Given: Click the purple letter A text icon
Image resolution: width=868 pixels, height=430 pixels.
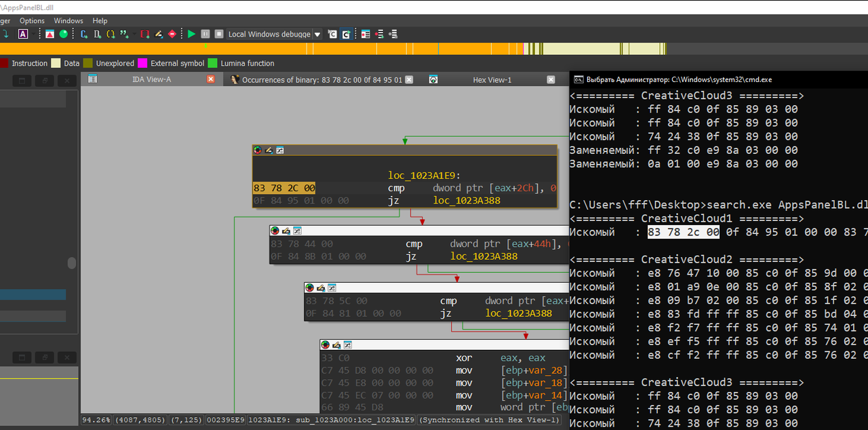Looking at the screenshot, I should (x=23, y=34).
